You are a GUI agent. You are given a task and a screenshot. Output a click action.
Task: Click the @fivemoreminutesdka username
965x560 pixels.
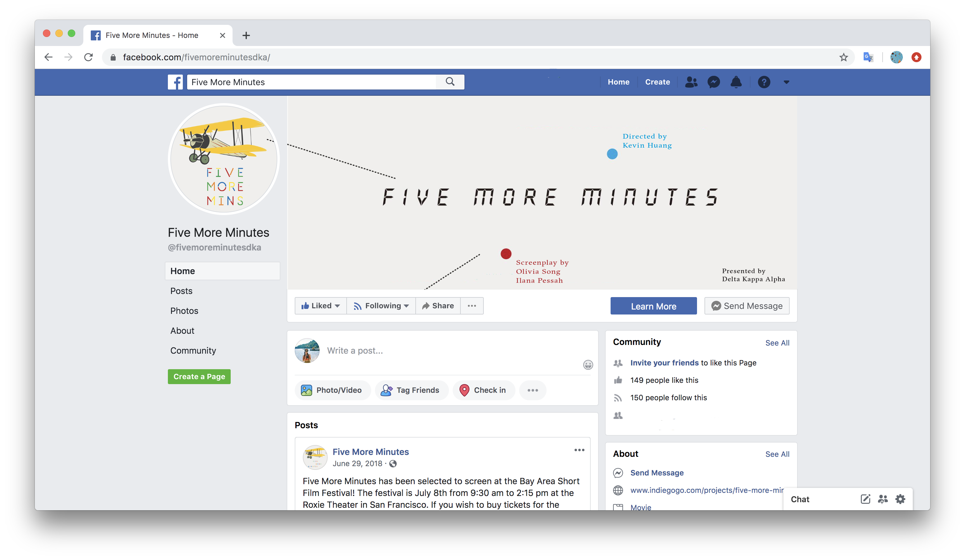[x=215, y=247]
